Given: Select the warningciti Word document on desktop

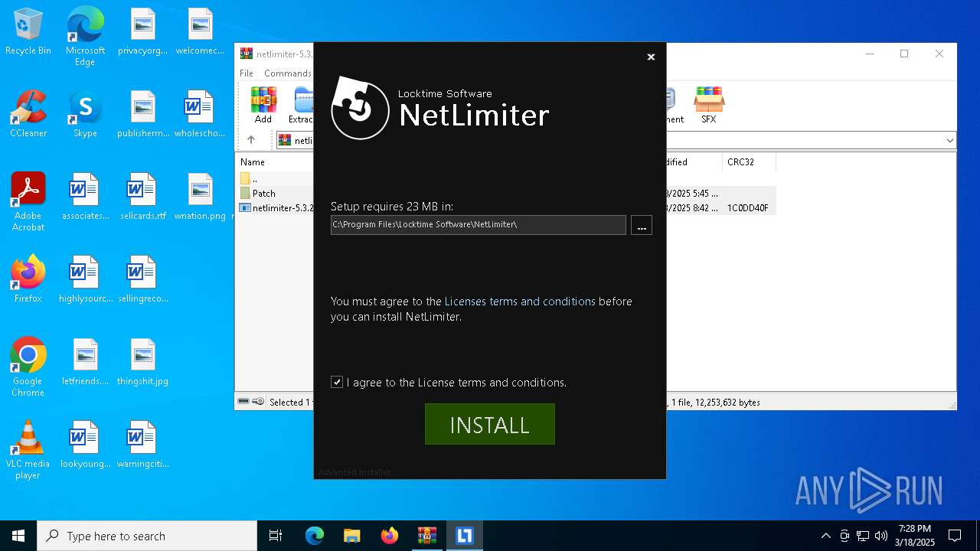Looking at the screenshot, I should 142,445.
